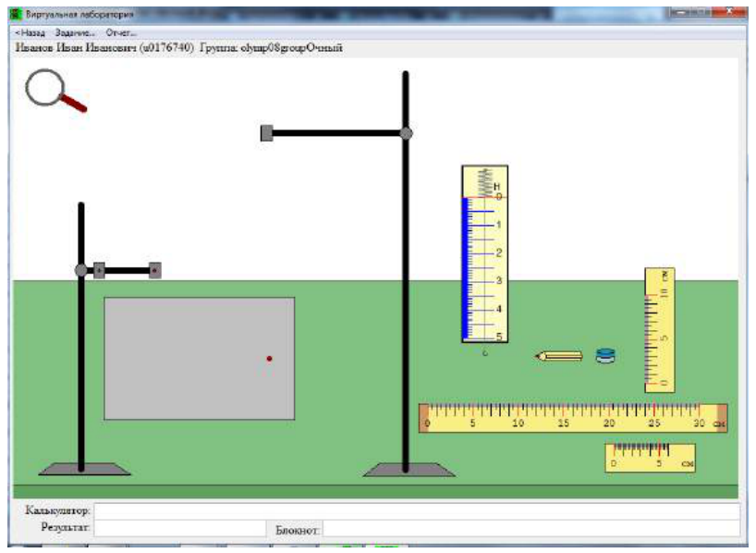
Task: Click the dynamometer with the newton scale
Action: [x=484, y=253]
